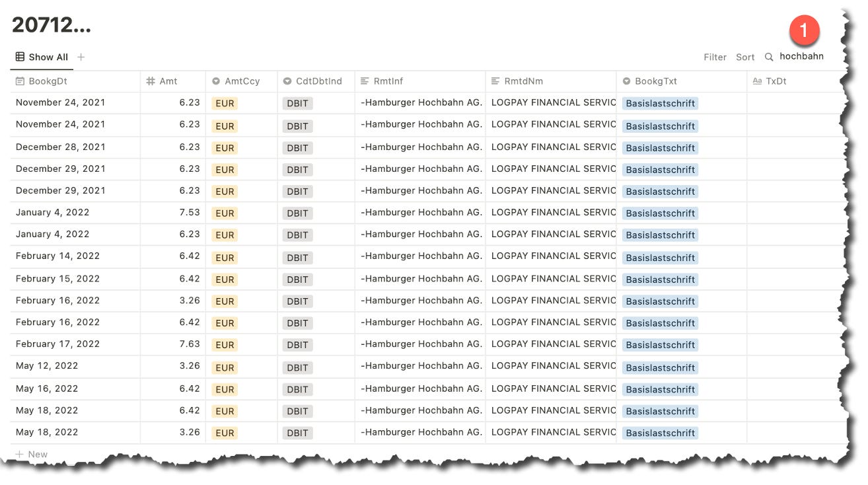The width and height of the screenshot is (868, 485).
Task: Click EUR tag in May 12, 2022 row
Action: 225,367
